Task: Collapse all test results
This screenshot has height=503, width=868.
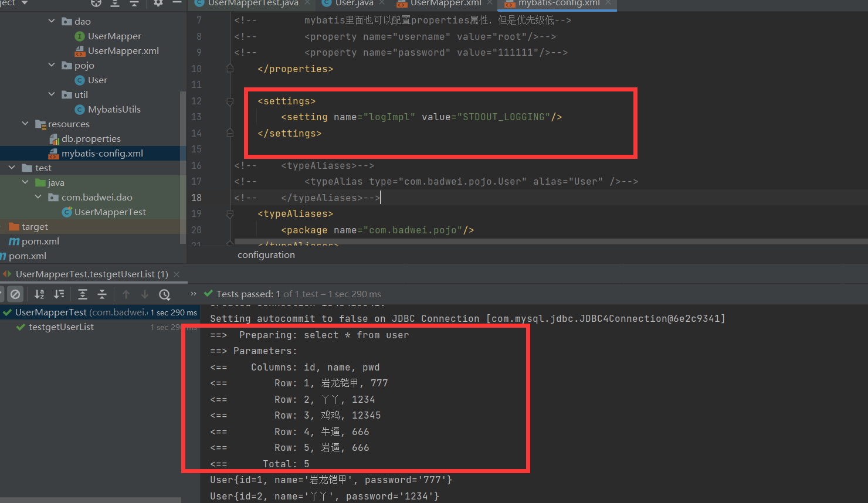Action: tap(102, 294)
